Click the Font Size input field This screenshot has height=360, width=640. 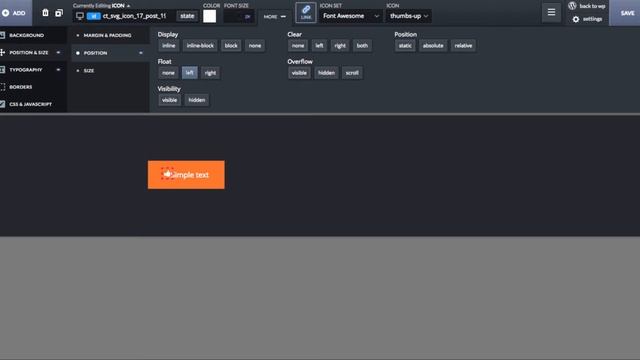pyautogui.click(x=239, y=17)
